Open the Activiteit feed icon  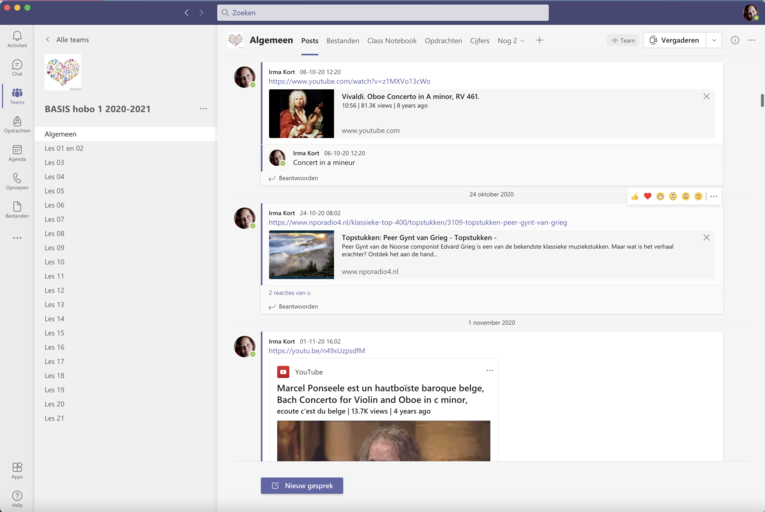coord(17,39)
